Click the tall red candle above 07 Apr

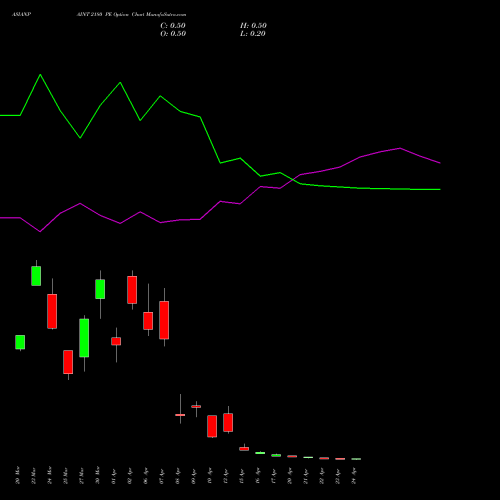(x=164, y=320)
